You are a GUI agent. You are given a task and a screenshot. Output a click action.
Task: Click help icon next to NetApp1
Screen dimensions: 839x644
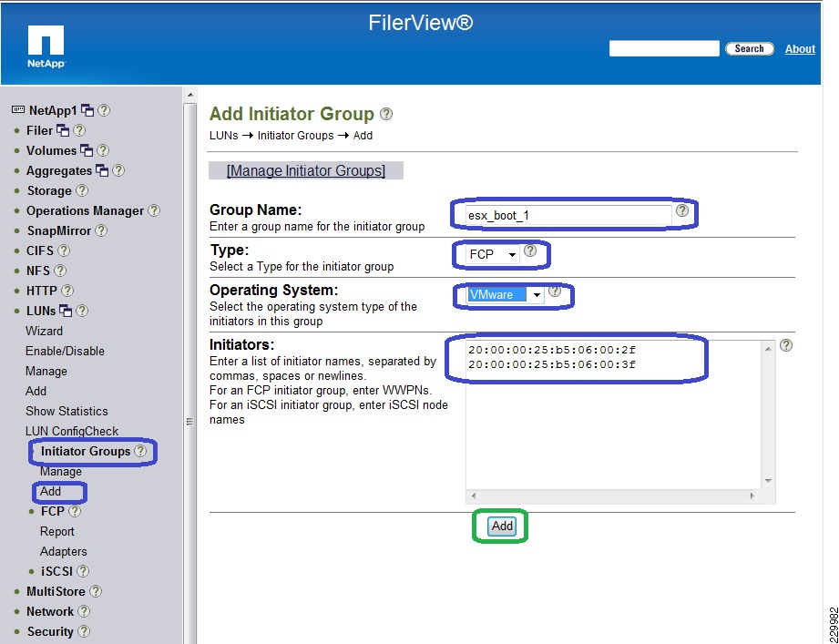[x=105, y=110]
